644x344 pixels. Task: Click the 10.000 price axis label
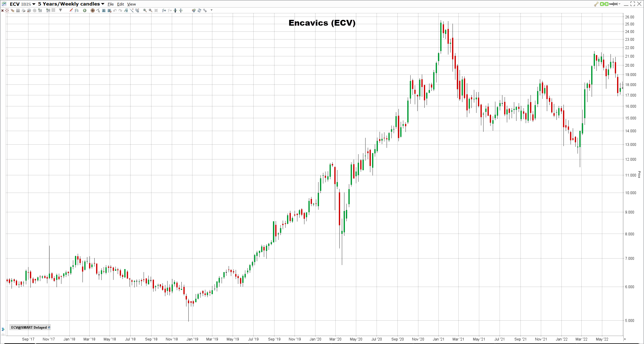point(631,193)
